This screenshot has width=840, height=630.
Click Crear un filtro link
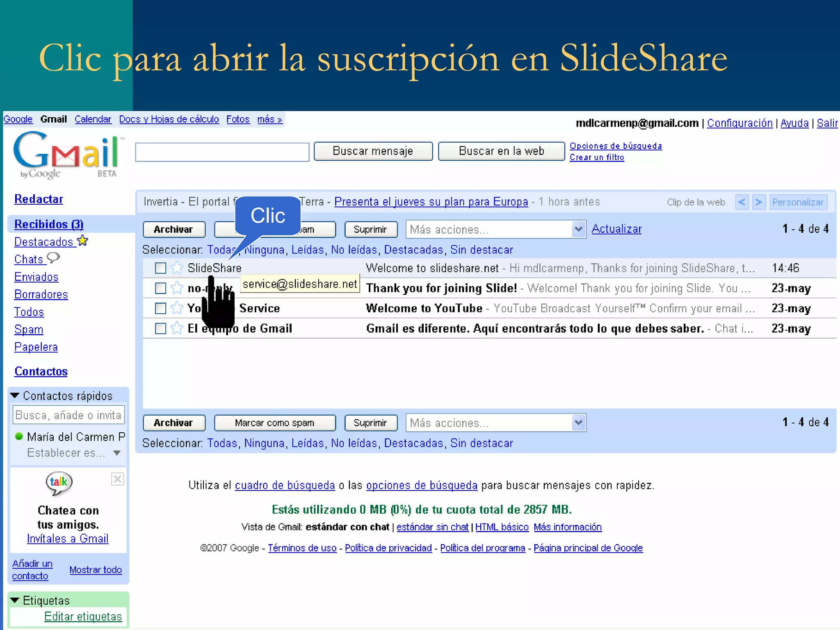coord(597,157)
